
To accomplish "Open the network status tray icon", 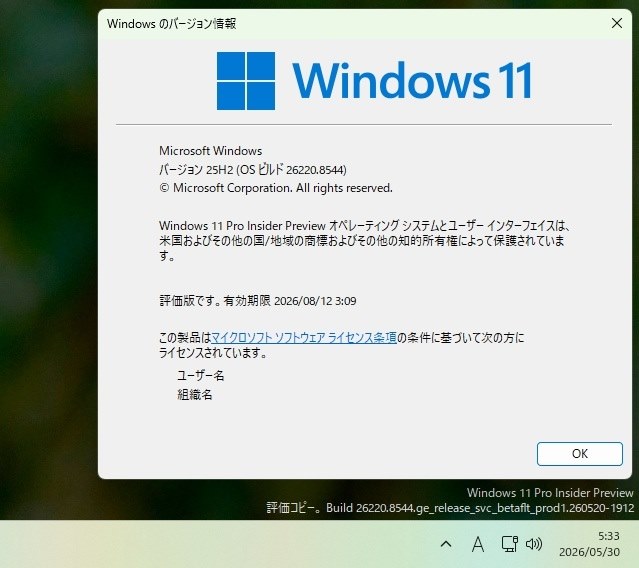I will [509, 544].
